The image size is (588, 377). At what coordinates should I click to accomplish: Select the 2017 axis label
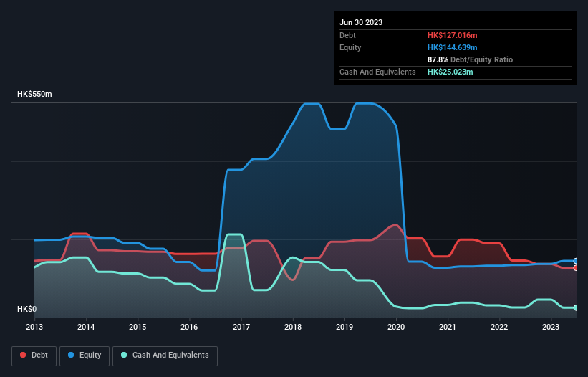tap(241, 327)
